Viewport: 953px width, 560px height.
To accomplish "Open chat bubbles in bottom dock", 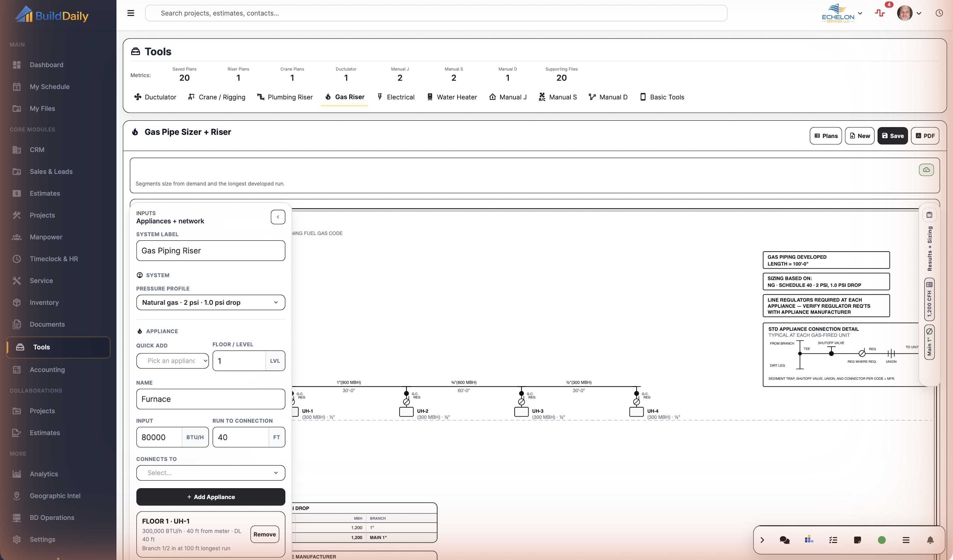I will pos(785,540).
